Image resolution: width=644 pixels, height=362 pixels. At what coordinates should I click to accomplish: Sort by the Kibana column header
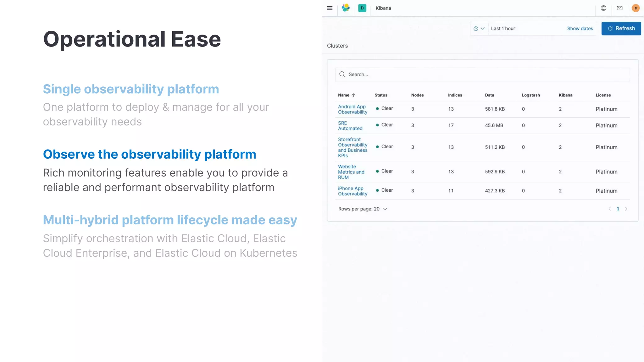565,95
